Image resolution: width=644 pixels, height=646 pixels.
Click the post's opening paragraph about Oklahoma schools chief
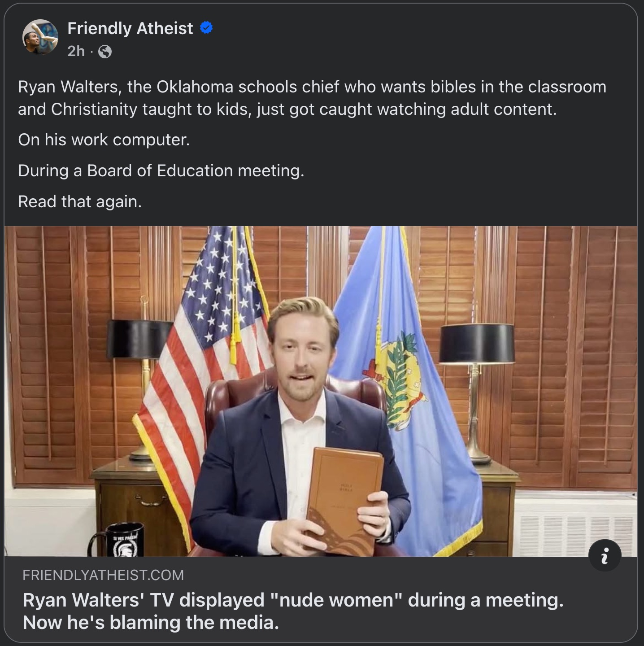point(312,98)
